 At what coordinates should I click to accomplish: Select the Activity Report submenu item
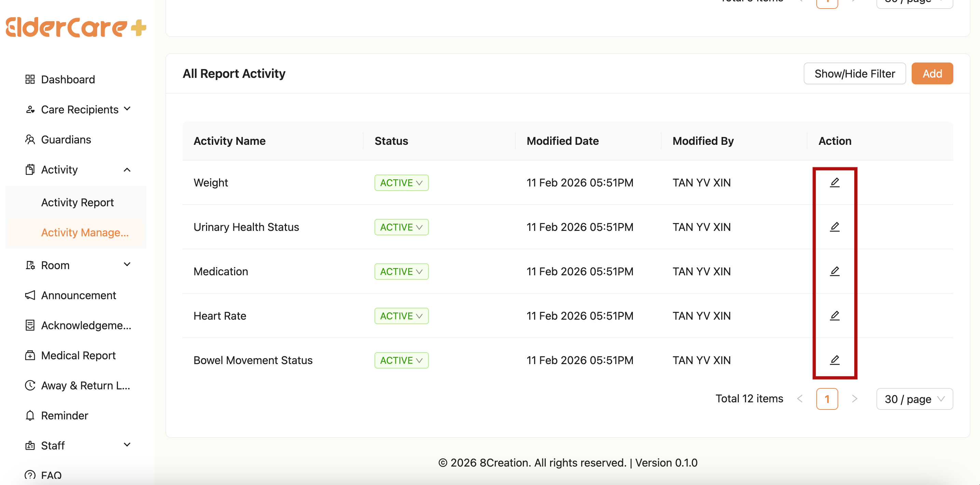point(77,203)
